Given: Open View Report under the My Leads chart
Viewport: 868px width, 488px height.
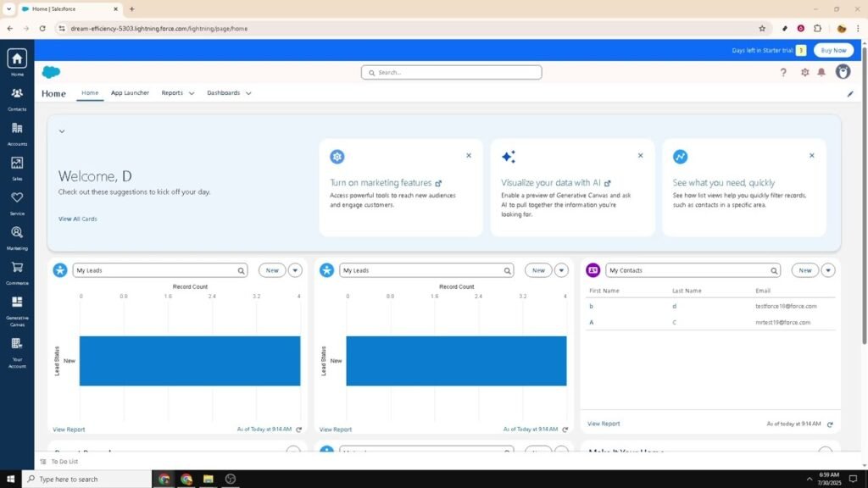Looking at the screenshot, I should click(x=68, y=430).
